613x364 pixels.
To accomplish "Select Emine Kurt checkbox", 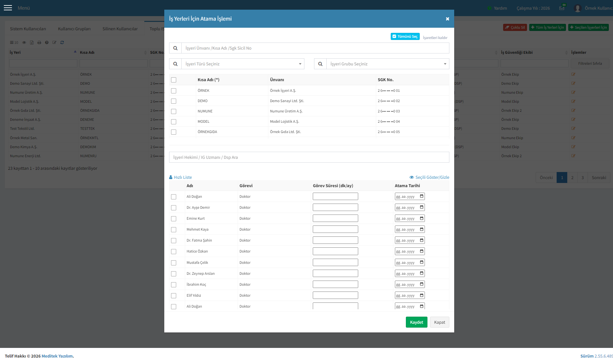I will click(x=174, y=219).
